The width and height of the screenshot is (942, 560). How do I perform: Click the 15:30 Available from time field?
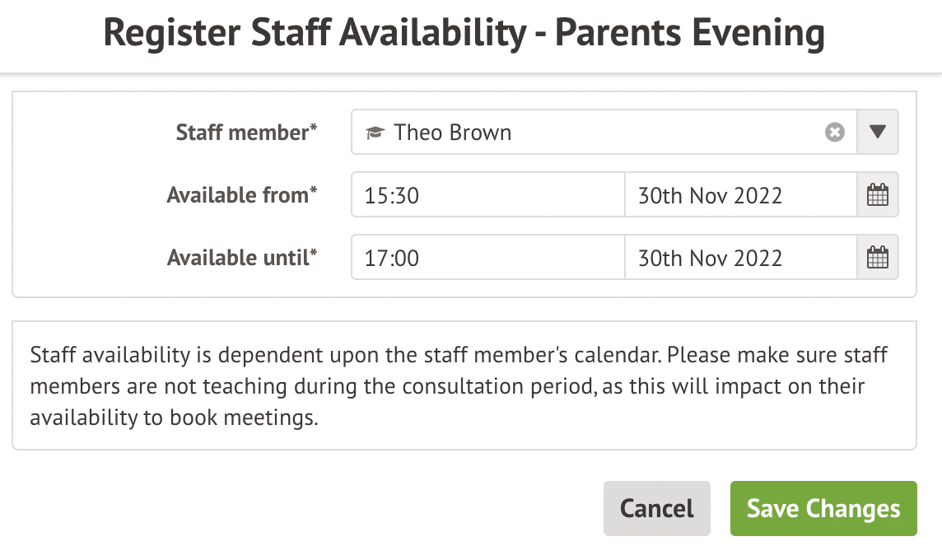pos(487,195)
